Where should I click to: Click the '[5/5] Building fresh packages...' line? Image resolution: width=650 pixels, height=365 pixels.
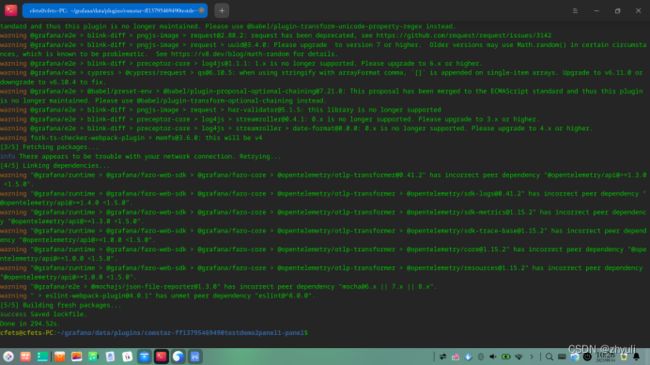click(x=61, y=305)
